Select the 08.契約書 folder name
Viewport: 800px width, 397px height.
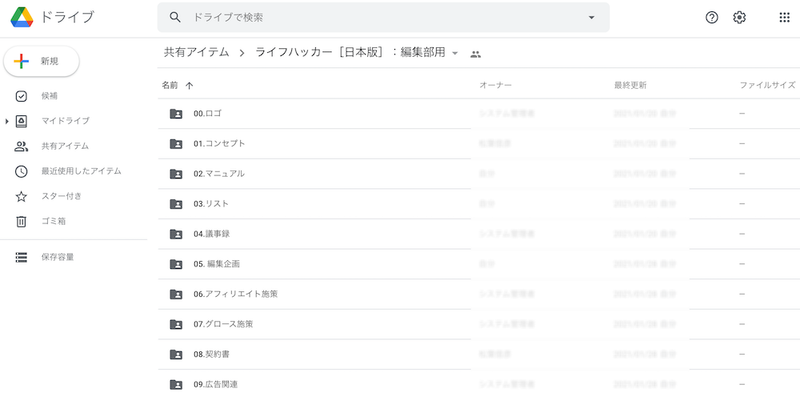211,354
